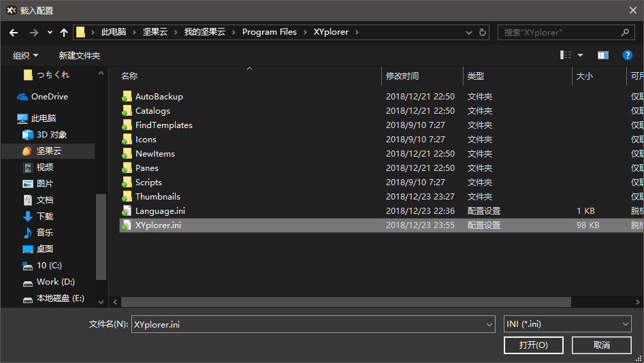Click the 取消 button
The width and height of the screenshot is (644, 363).
pos(601,345)
